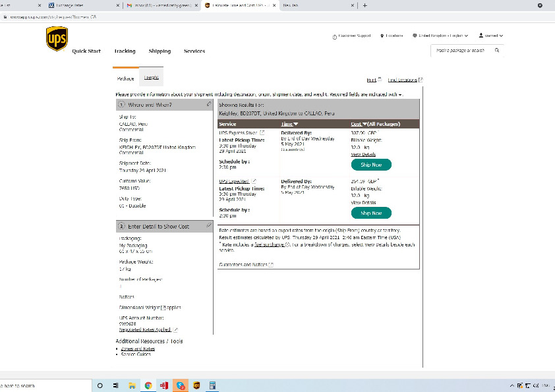Sort results by the Time column

[x=289, y=124]
